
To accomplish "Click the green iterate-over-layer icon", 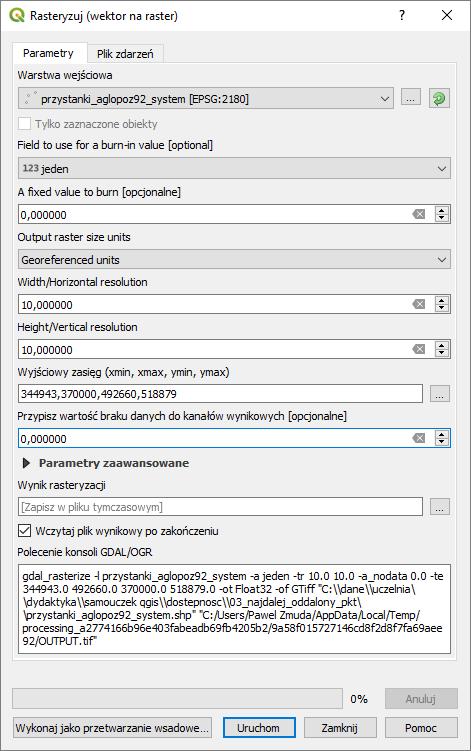I will 439,99.
